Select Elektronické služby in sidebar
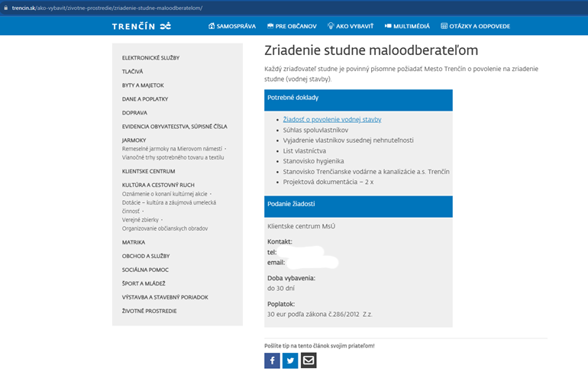This screenshot has width=588, height=378. pyautogui.click(x=150, y=58)
